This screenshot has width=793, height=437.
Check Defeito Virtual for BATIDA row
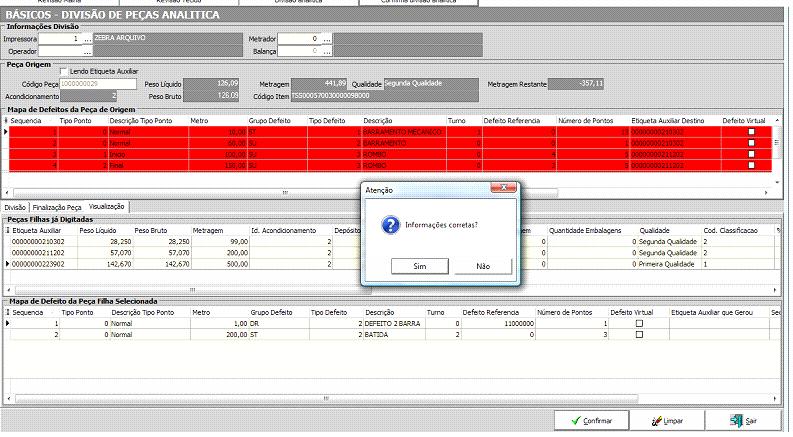(639, 335)
